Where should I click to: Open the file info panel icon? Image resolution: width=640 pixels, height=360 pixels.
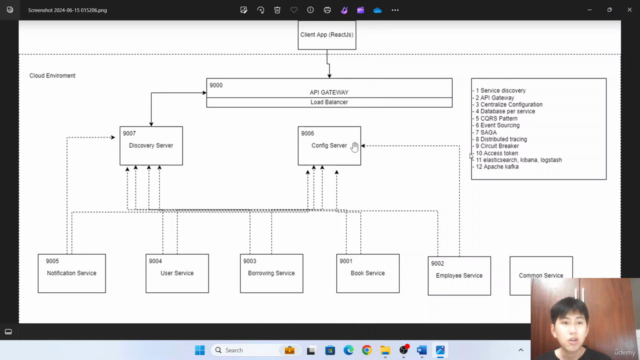311,10
